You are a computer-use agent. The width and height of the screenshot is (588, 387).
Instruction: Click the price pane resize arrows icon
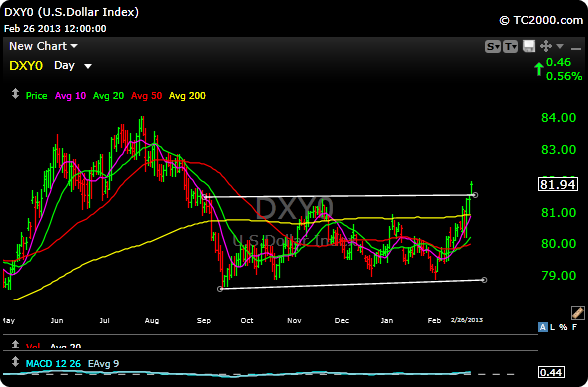click(15, 93)
